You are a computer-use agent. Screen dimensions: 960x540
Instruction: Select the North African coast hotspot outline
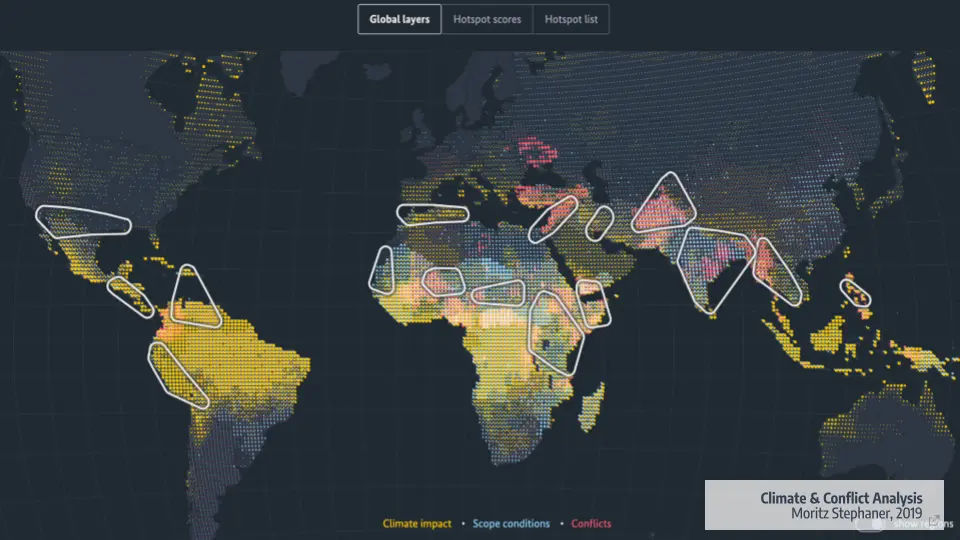pyautogui.click(x=432, y=214)
